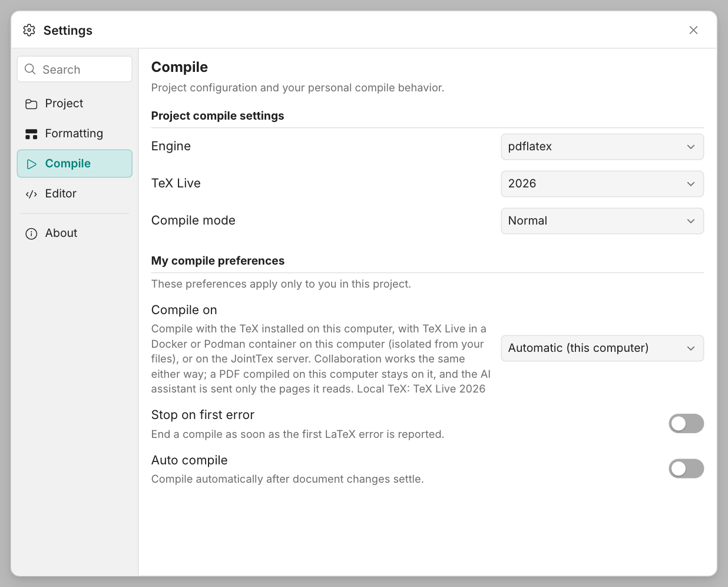The width and height of the screenshot is (728, 587).
Task: Click 'Docker or Podman container' description paragraph
Action: click(321, 359)
